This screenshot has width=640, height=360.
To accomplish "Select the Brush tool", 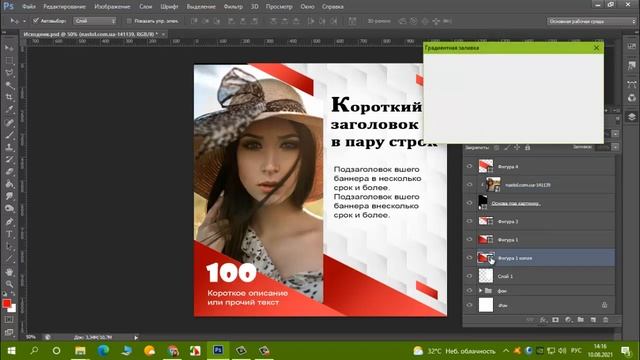I will (9, 135).
